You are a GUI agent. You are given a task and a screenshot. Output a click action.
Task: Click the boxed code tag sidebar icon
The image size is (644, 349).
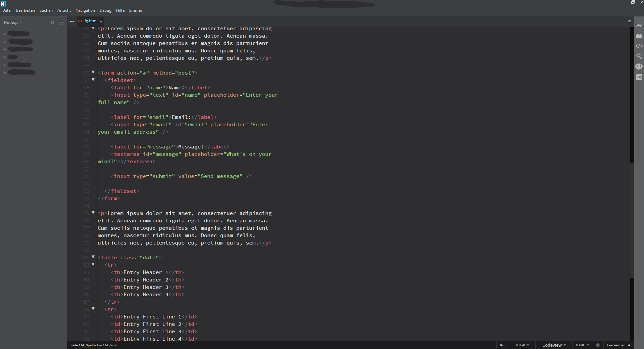point(639,77)
